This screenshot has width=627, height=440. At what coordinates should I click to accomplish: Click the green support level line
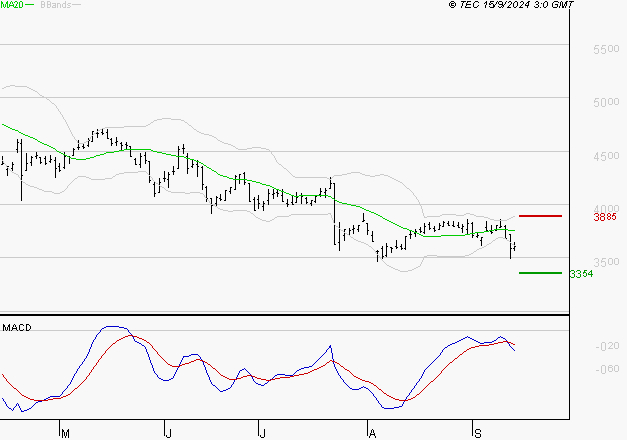click(x=540, y=273)
